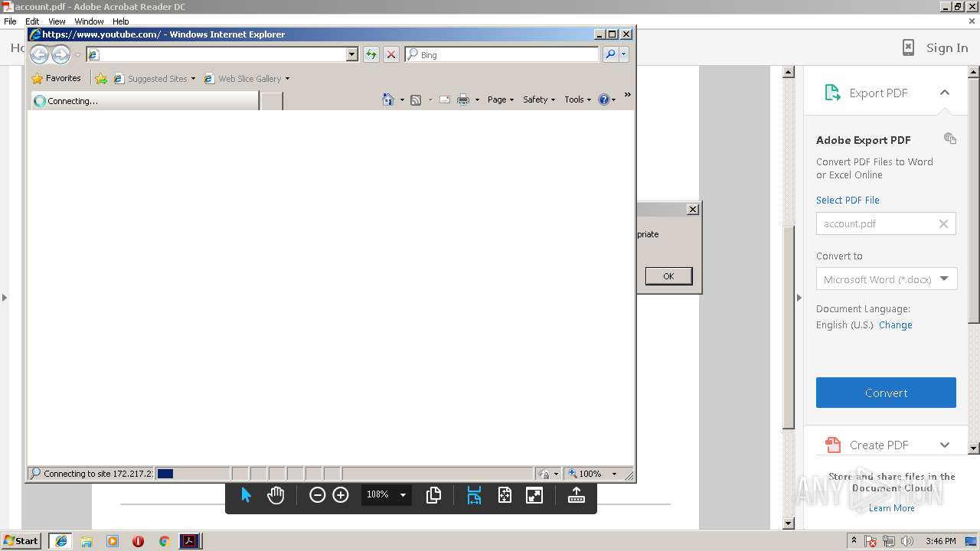Click the Acrobat full screen mode icon
980x551 pixels.
pyautogui.click(x=534, y=495)
